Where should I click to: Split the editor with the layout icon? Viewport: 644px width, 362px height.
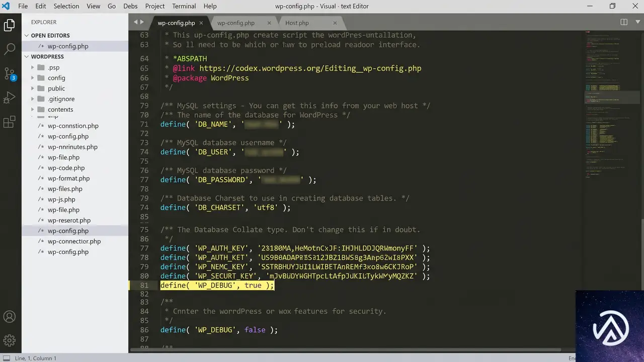[624, 22]
